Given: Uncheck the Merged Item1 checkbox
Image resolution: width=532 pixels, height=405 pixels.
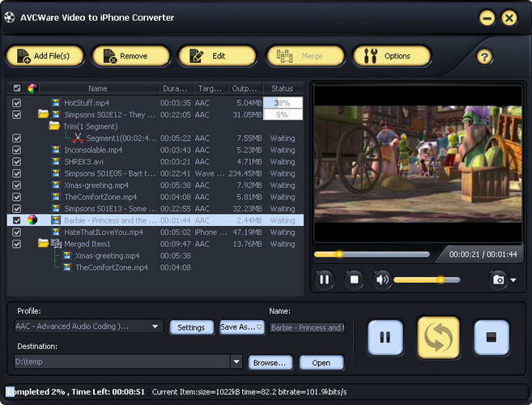Looking at the screenshot, I should (17, 244).
